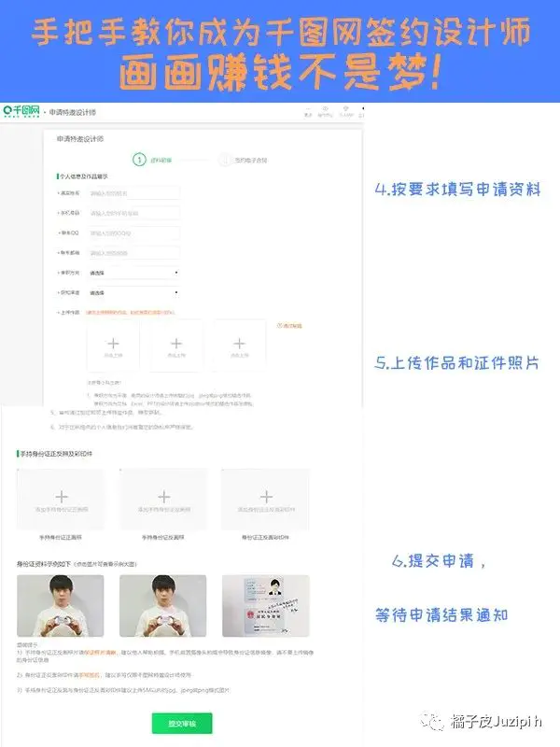Viewport: 560px width, 747px height.
Task: Focus the 联系QQ input field
Action: pyautogui.click(x=133, y=233)
